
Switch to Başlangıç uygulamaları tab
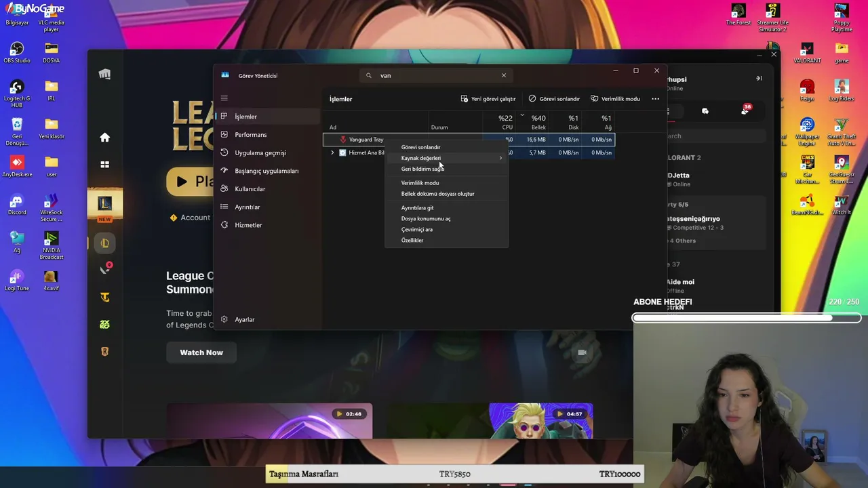click(268, 171)
